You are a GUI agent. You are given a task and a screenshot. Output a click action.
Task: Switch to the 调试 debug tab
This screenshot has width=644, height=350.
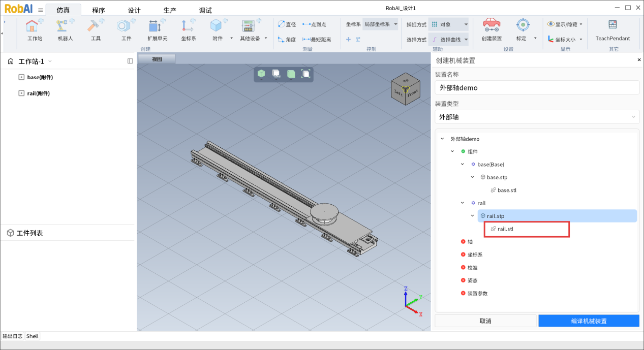[205, 10]
